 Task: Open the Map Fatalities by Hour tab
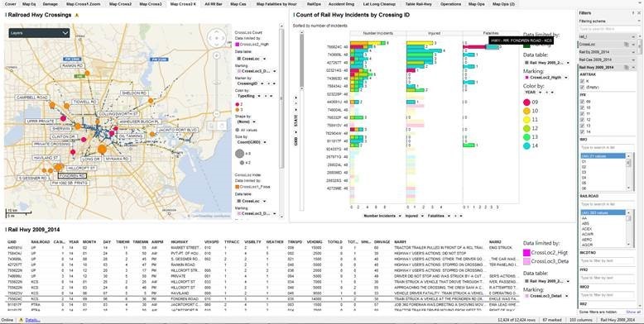(276, 3)
